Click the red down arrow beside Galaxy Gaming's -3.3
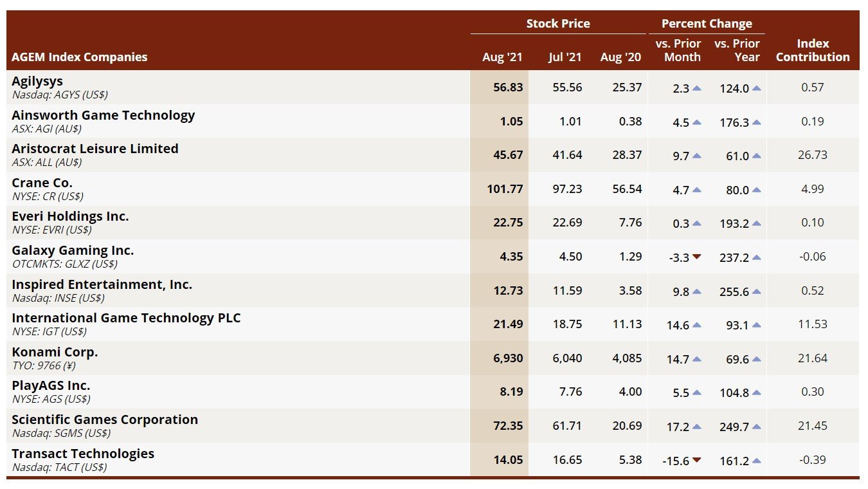This screenshot has height=489, width=868. click(696, 257)
